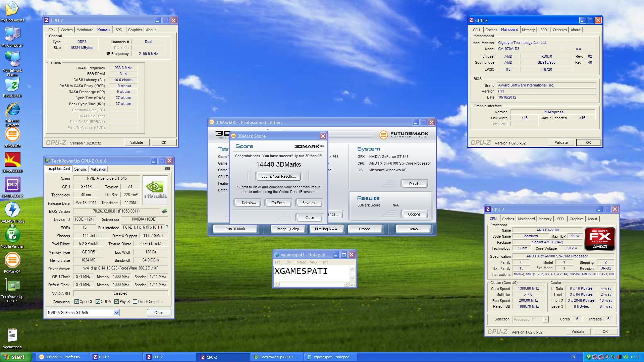Switch to xgamespati - Notepad taskbar button
Screen dimensions: 644x362
[331, 357]
